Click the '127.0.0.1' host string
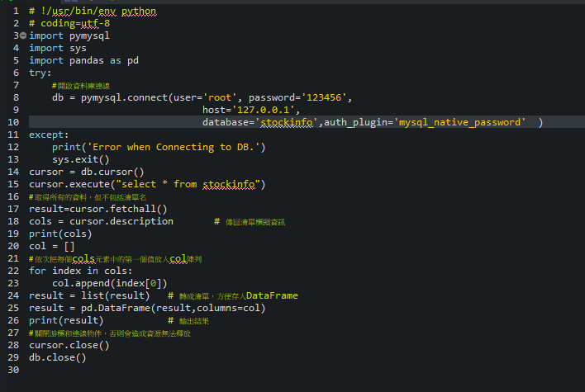 tap(264, 110)
